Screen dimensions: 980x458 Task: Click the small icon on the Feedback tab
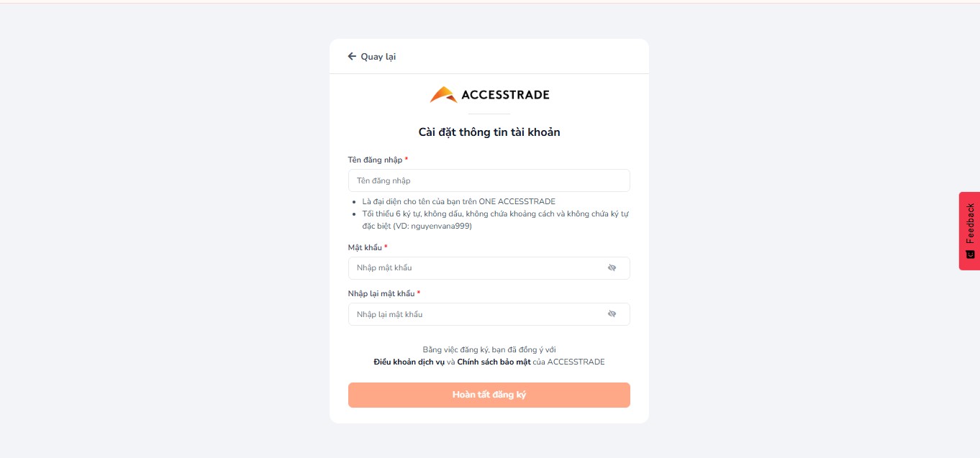pos(969,255)
